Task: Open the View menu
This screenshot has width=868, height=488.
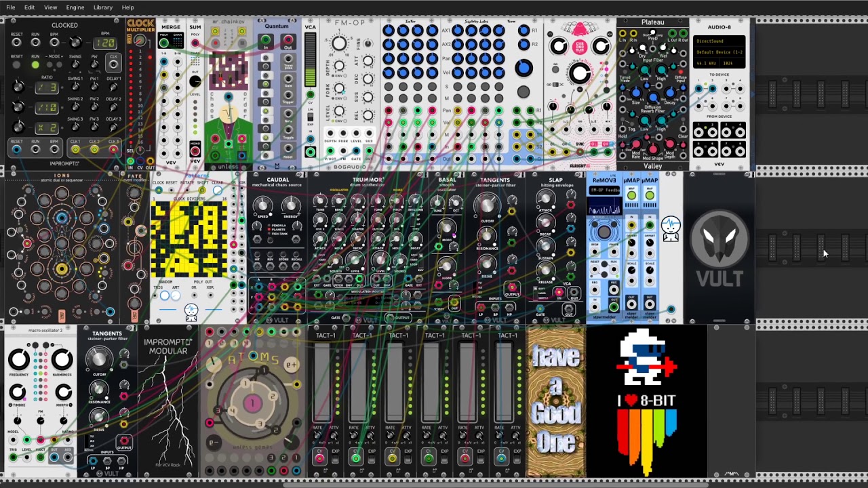Action: point(50,7)
